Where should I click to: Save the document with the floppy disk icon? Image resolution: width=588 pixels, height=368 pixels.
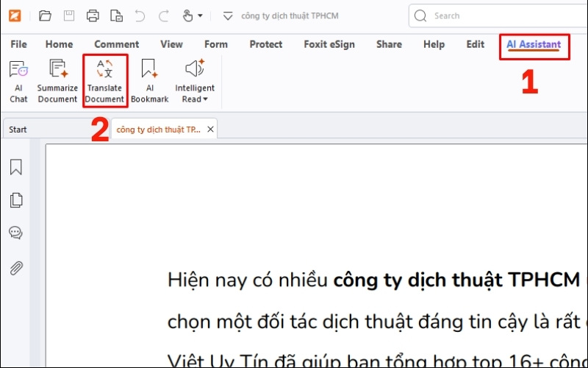click(69, 15)
